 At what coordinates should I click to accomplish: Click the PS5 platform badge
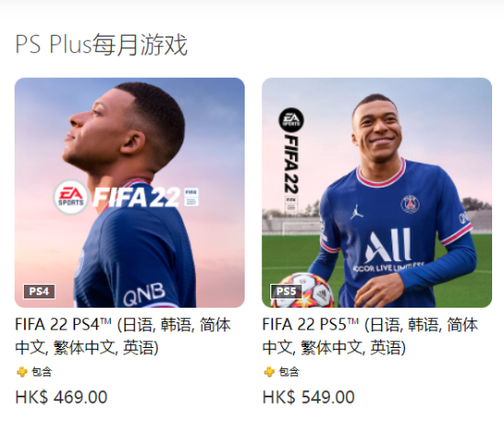tap(286, 291)
